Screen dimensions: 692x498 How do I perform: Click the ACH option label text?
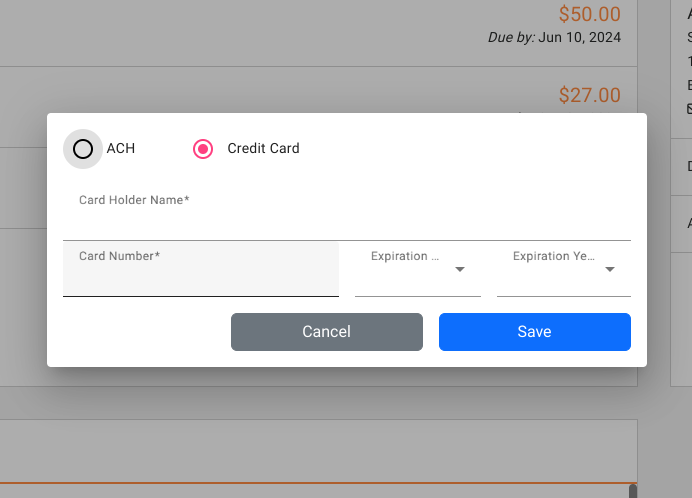coord(121,149)
